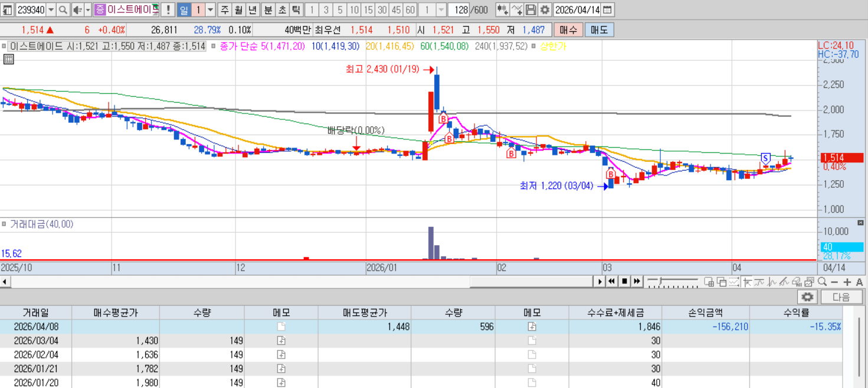This screenshot has width=868, height=388.
Task: Click the chart scrollbar left arrow
Action: (5, 282)
